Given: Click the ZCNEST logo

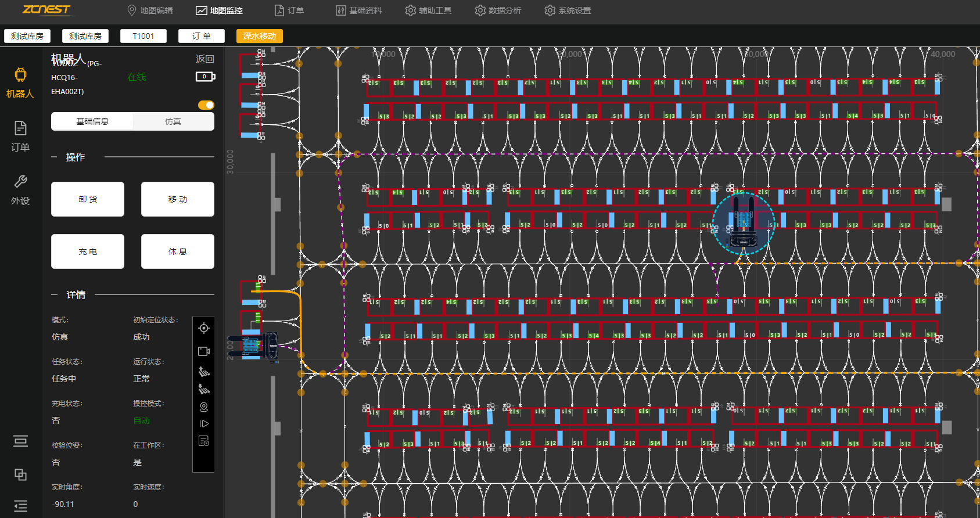Looking at the screenshot, I should click(46, 9).
